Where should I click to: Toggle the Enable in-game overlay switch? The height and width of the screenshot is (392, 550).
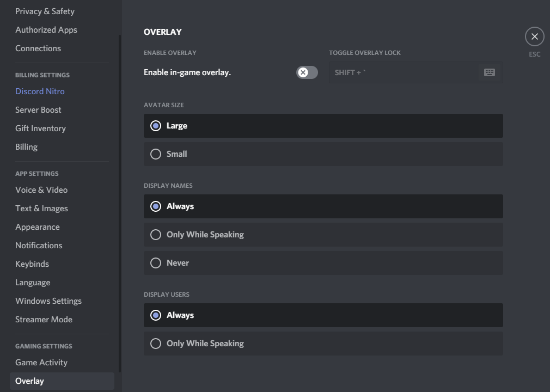(307, 72)
